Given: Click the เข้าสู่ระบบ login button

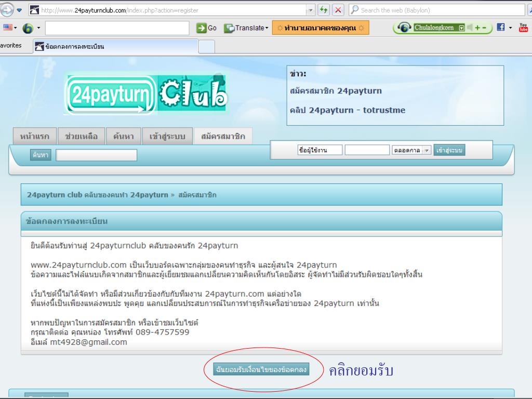Looking at the screenshot, I should (449, 150).
